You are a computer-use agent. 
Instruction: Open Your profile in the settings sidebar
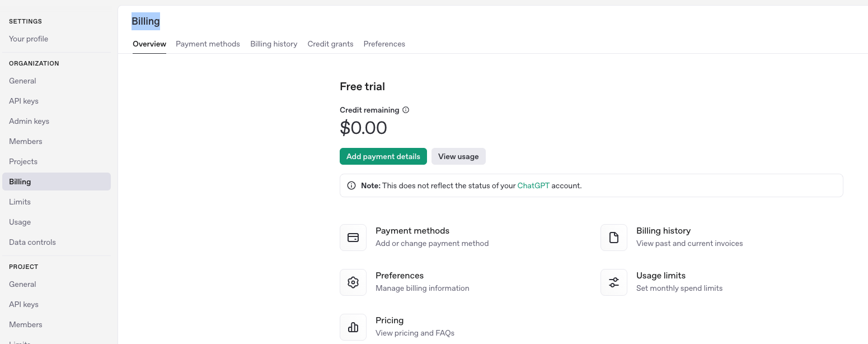coord(29,39)
